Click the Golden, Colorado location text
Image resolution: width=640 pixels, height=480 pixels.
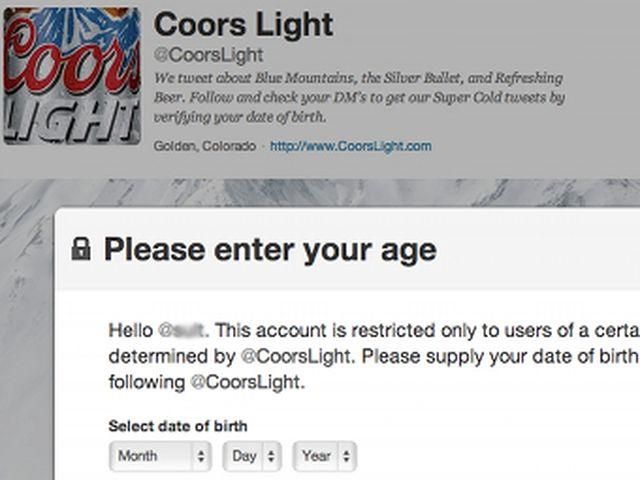(x=205, y=146)
